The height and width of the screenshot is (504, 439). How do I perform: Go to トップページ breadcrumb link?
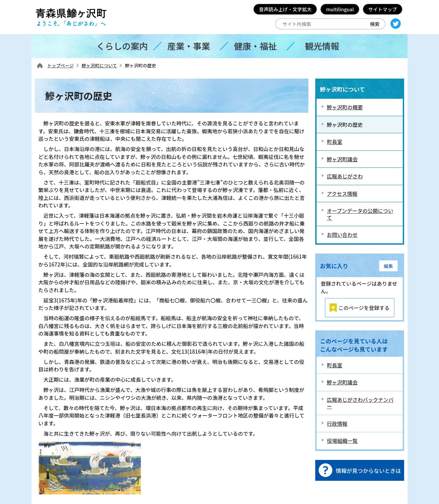(x=61, y=66)
